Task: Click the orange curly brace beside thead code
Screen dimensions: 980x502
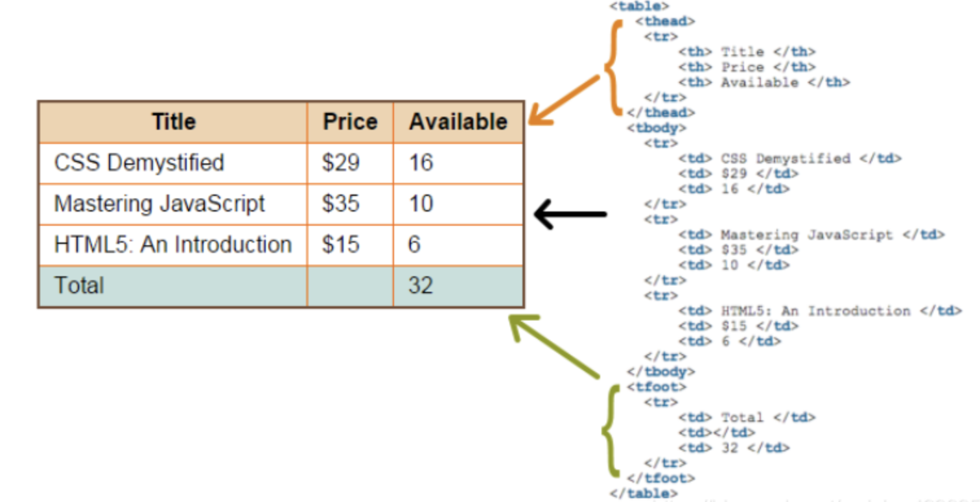Action: [614, 67]
